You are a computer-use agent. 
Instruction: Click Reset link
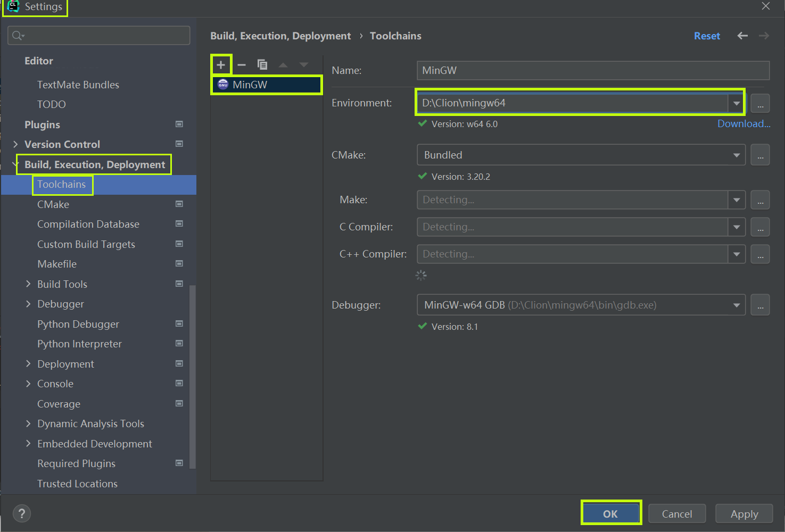707,36
